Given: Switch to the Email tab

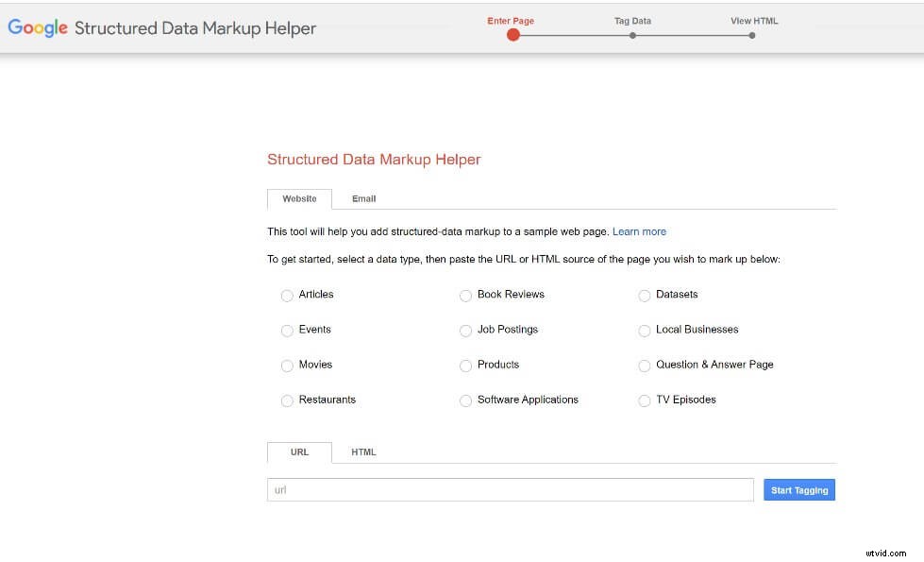Looking at the screenshot, I should click(363, 198).
